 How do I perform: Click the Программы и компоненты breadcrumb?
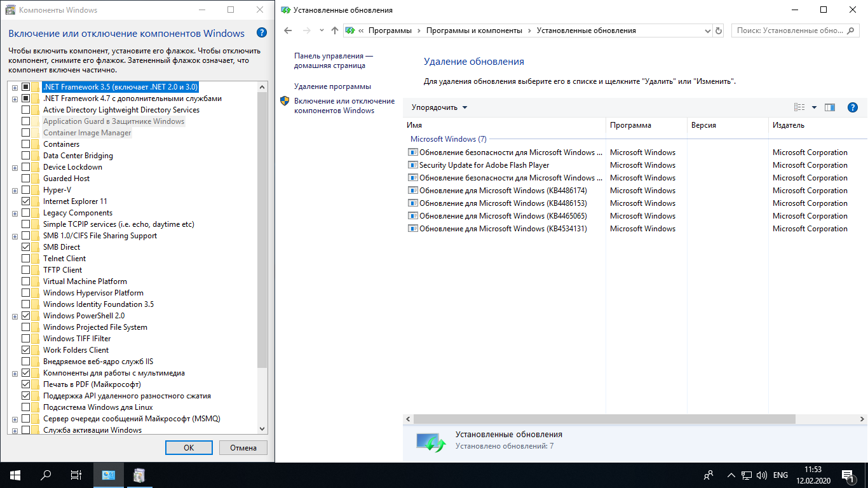pyautogui.click(x=474, y=30)
